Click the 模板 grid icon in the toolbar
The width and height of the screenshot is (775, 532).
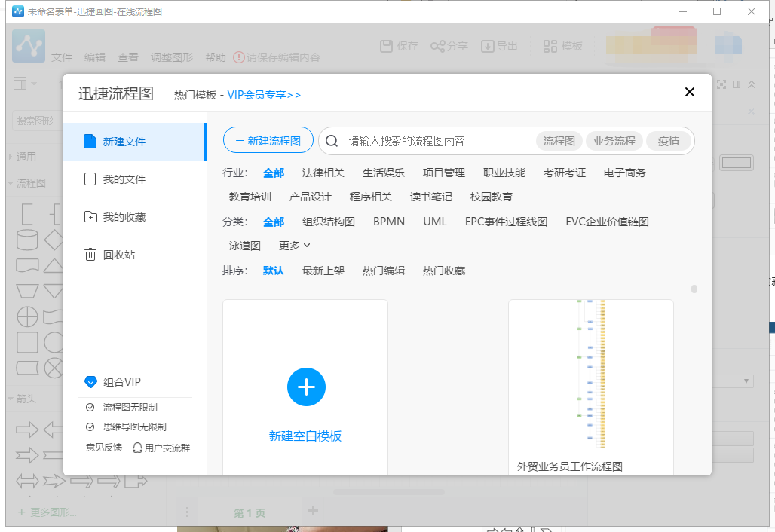tap(550, 46)
